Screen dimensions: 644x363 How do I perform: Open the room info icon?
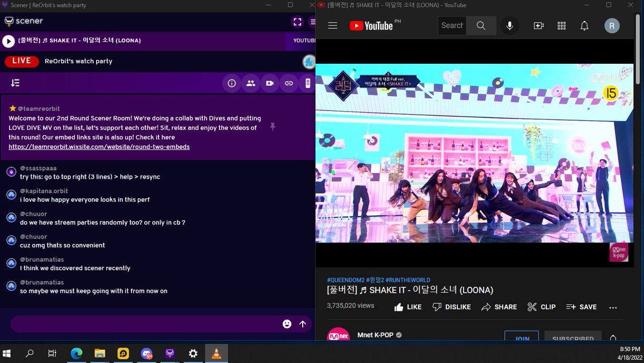[x=232, y=83]
